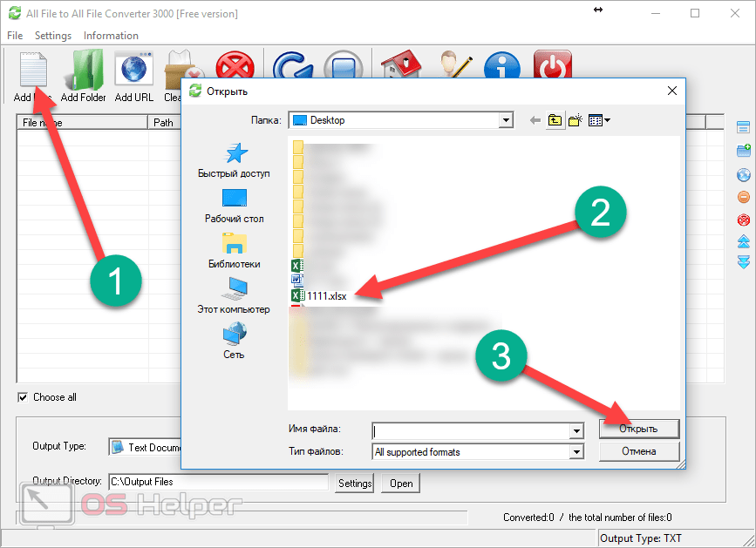756x548 pixels.
Task: Select Быстрый доступ in places bar
Action: coord(234,161)
